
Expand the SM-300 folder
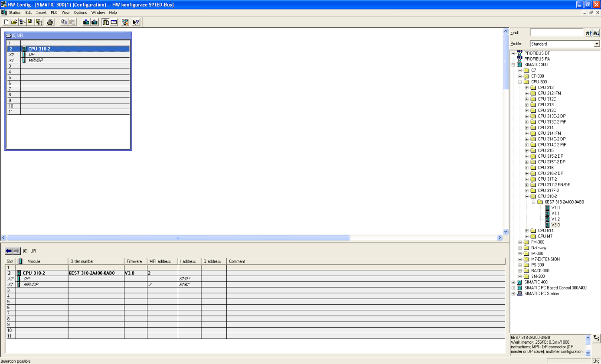(520, 276)
